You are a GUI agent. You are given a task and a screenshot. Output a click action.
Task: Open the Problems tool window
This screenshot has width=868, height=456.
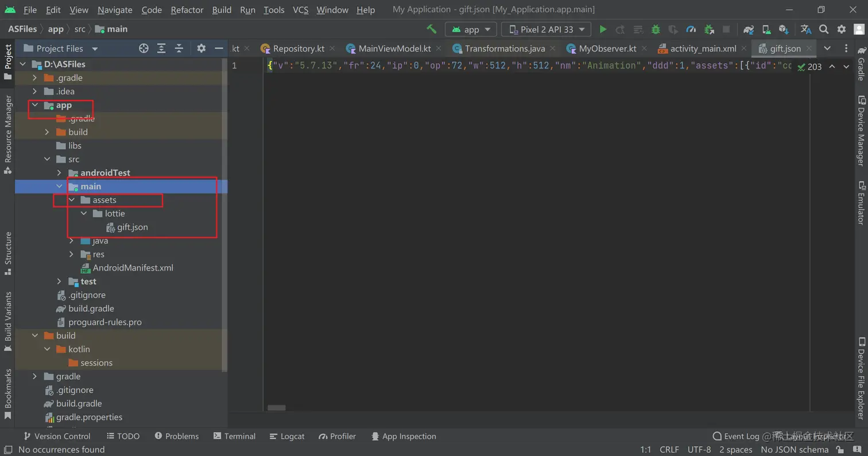pyautogui.click(x=176, y=436)
